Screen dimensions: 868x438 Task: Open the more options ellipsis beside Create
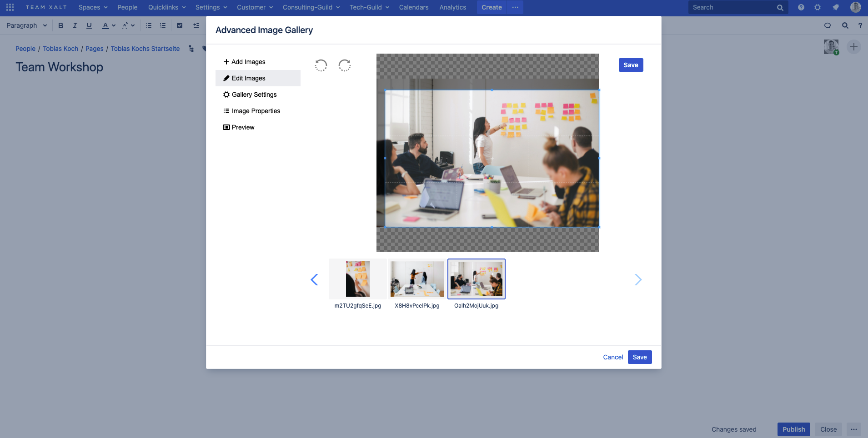click(x=515, y=7)
